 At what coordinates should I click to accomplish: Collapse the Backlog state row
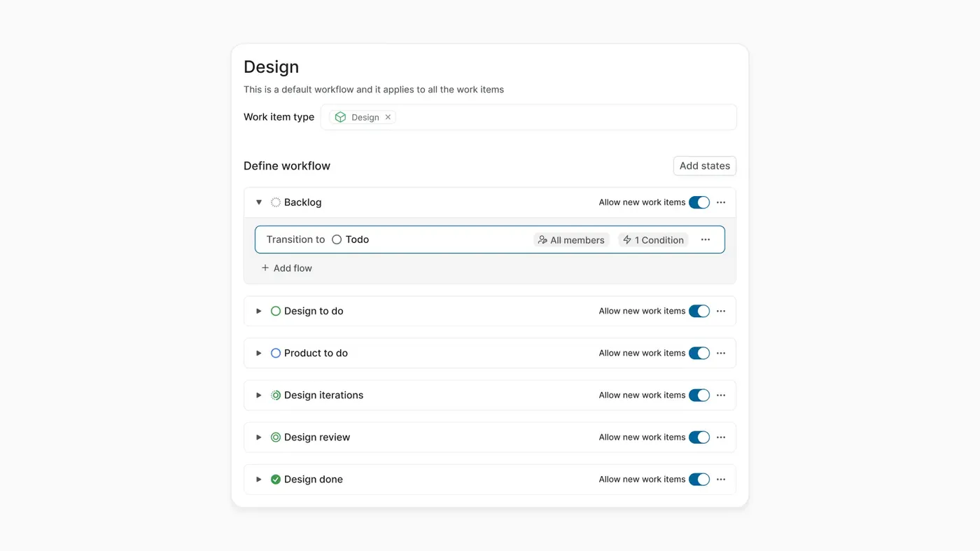[258, 202]
